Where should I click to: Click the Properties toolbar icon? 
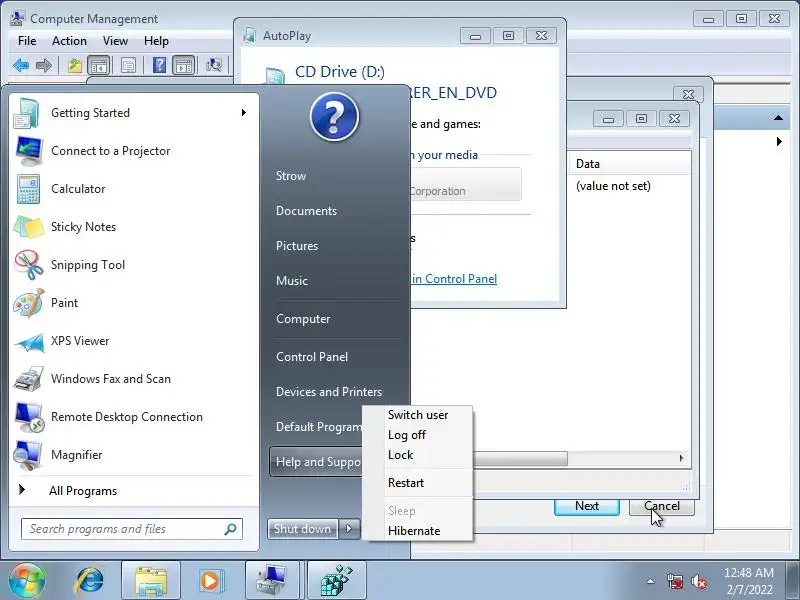click(x=129, y=65)
